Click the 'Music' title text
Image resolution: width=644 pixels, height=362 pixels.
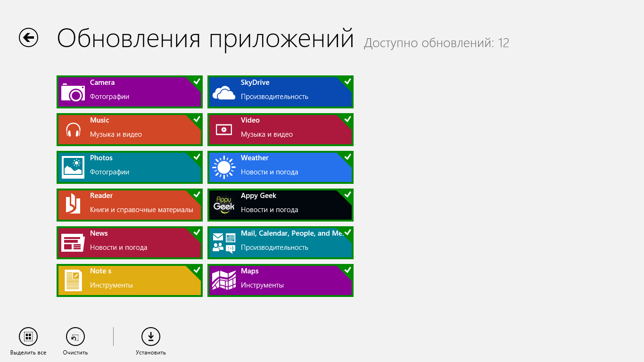pyautogui.click(x=99, y=120)
